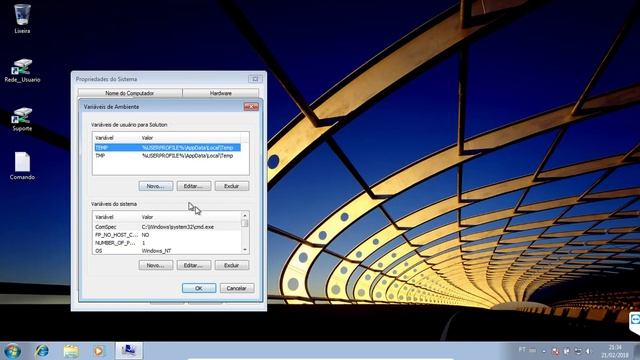Click Variável column header in system variables
The image size is (640, 360).
117,217
